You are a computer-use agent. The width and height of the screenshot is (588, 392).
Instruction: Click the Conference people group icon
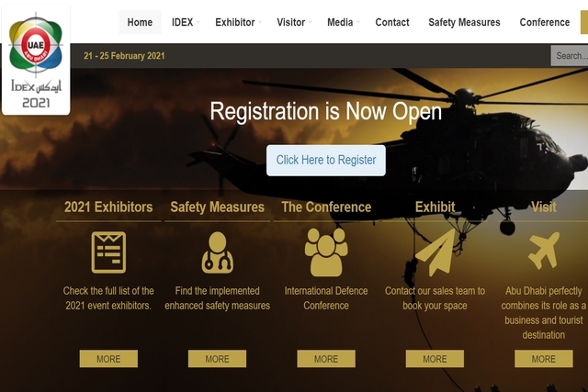click(326, 252)
